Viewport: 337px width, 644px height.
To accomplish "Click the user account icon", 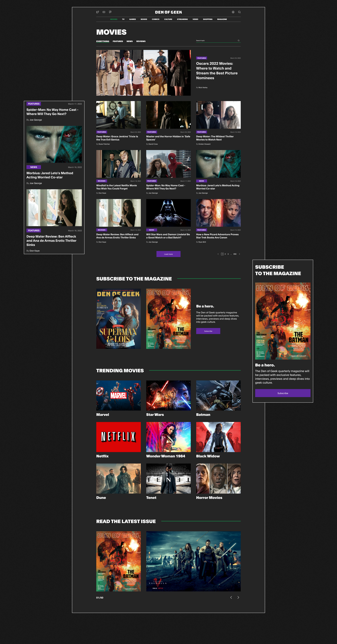I will 233,12.
